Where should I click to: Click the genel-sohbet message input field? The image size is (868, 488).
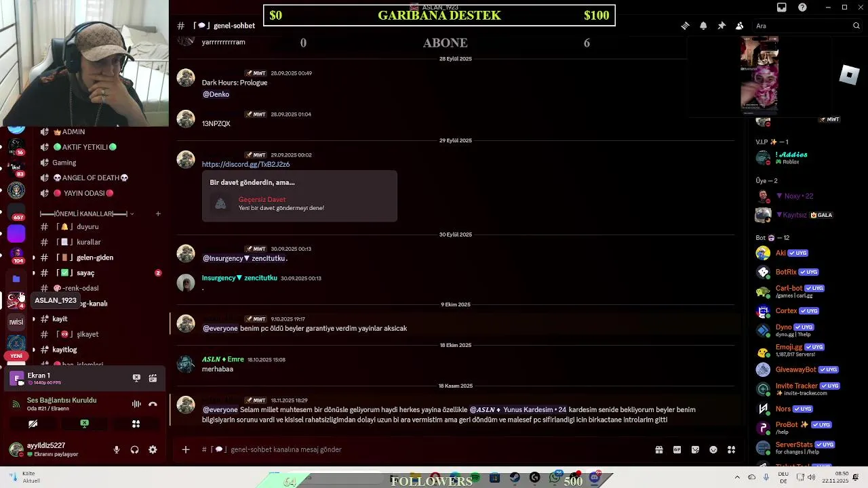(x=420, y=449)
